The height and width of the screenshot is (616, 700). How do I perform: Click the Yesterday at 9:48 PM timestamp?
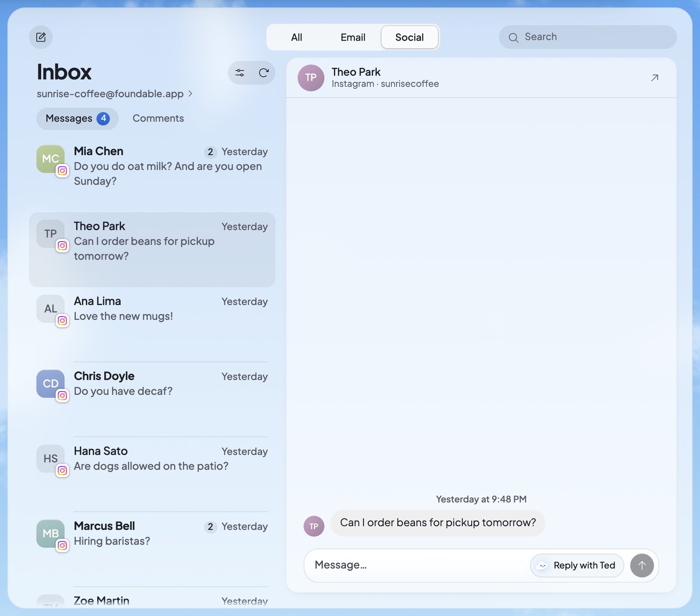pyautogui.click(x=481, y=499)
